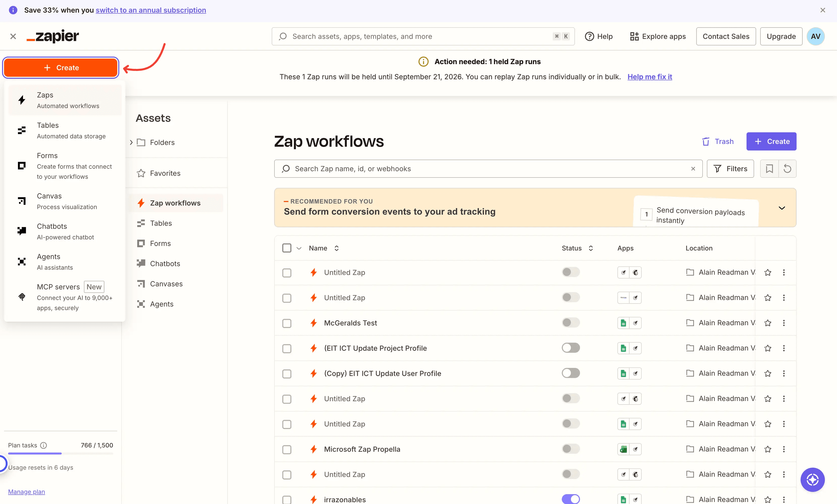Toggle the (EIT ICT Update Project Profile status
Viewport: 837px width, 504px height.
tap(571, 348)
